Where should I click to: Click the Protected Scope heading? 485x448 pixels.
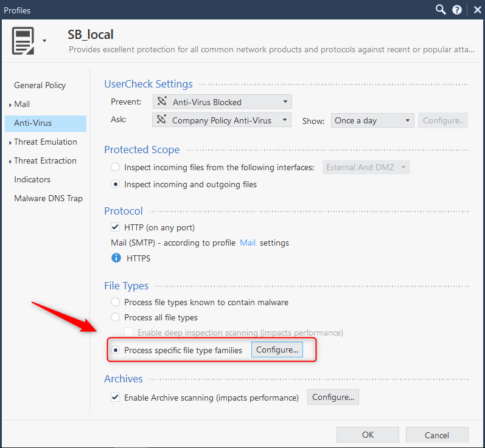(x=142, y=150)
